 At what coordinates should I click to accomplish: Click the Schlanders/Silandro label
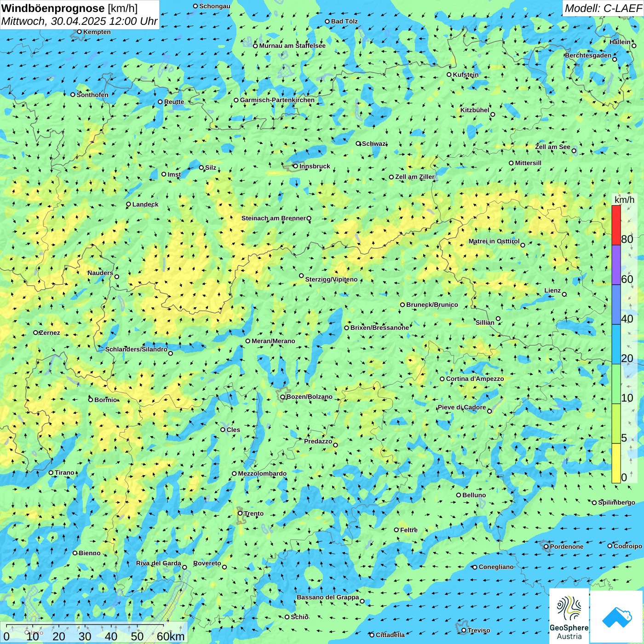[x=136, y=349]
